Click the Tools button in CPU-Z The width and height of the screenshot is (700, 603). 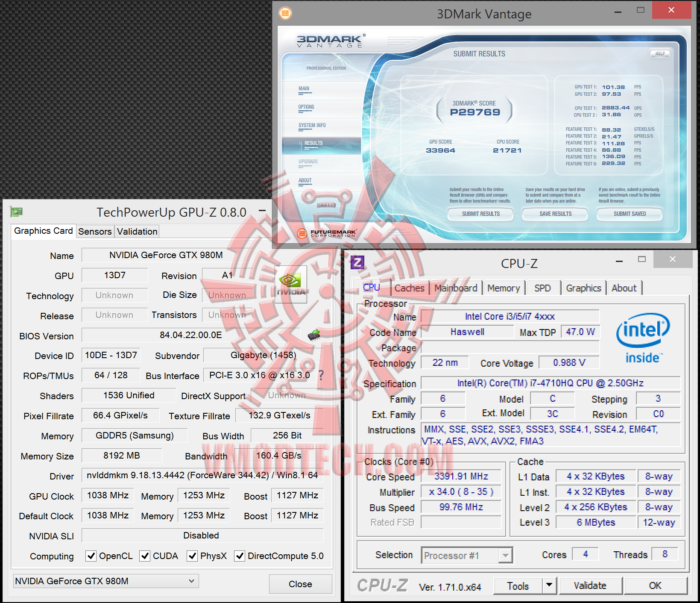click(518, 585)
